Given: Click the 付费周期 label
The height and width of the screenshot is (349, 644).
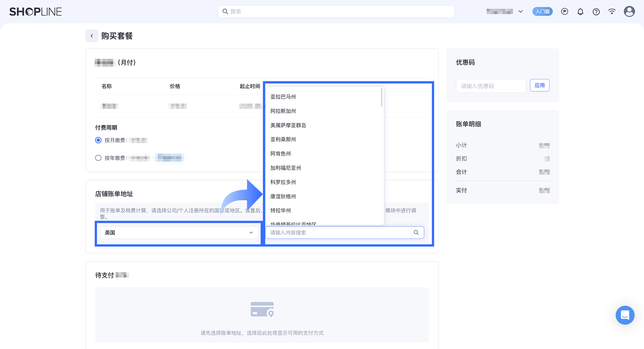Looking at the screenshot, I should 106,127.
